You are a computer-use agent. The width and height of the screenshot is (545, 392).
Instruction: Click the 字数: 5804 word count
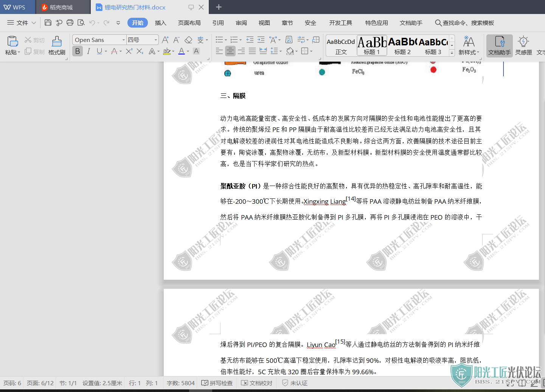pyautogui.click(x=181, y=383)
